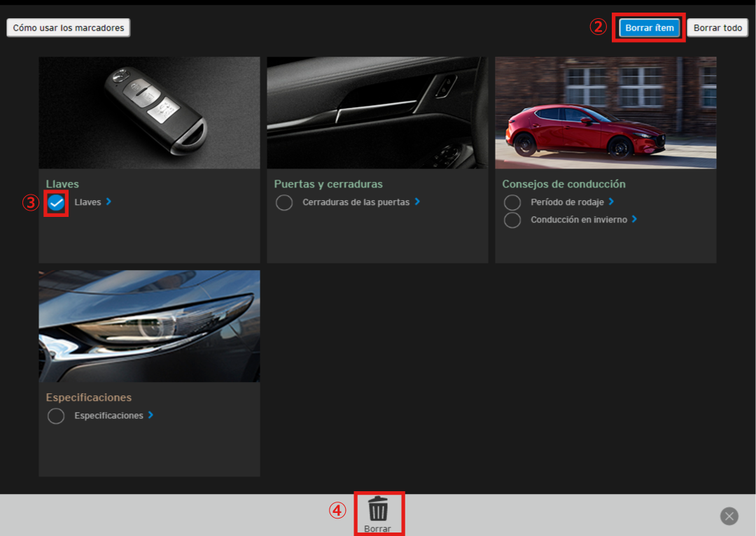Screen dimensions: 756x536
Task: Click the red Mazda car thumbnail
Action: (605, 113)
